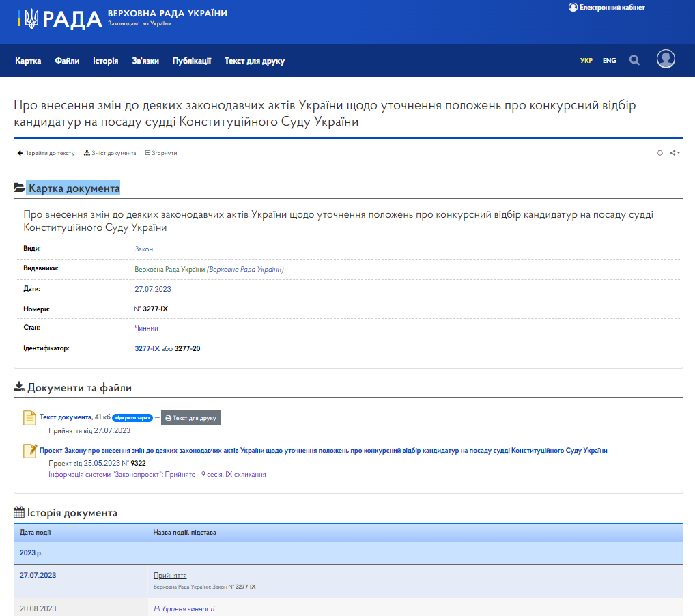The height and width of the screenshot is (616, 695).
Task: Click the document icon beside Текст документа
Action: [x=29, y=417]
